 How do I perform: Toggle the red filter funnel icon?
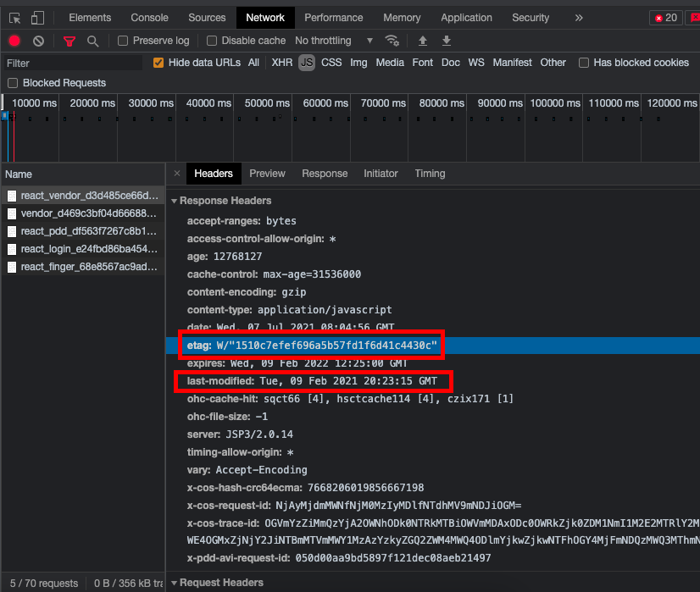69,41
